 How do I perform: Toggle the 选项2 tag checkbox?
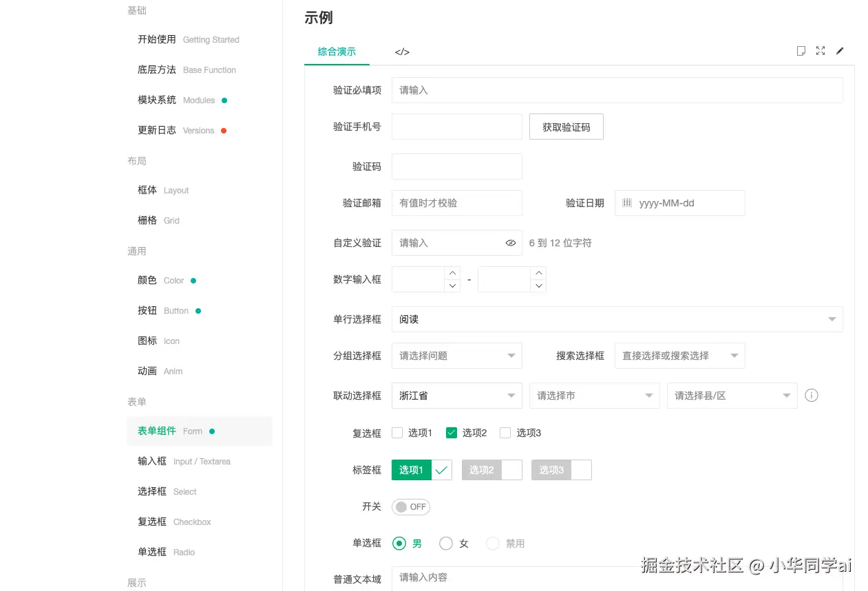[x=492, y=470]
